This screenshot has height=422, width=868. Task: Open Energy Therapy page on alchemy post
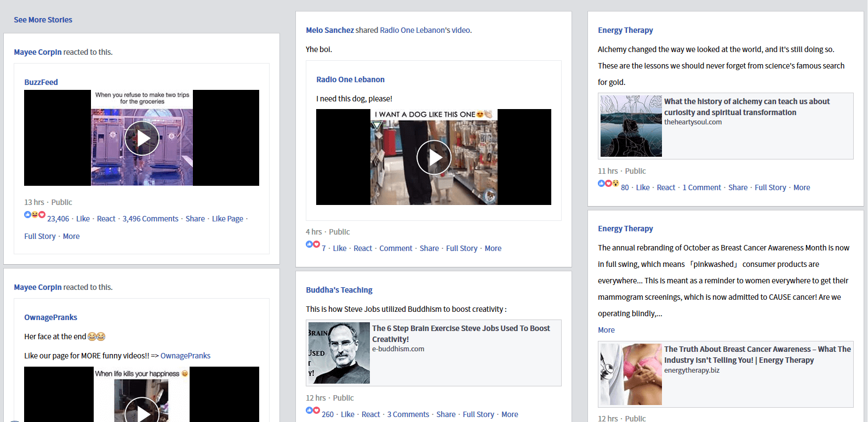[625, 30]
